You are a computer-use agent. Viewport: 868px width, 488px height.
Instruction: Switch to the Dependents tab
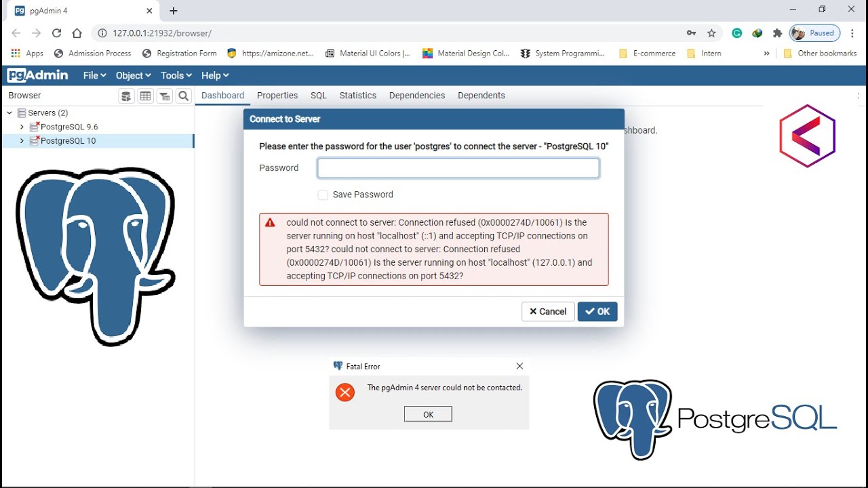pyautogui.click(x=481, y=96)
